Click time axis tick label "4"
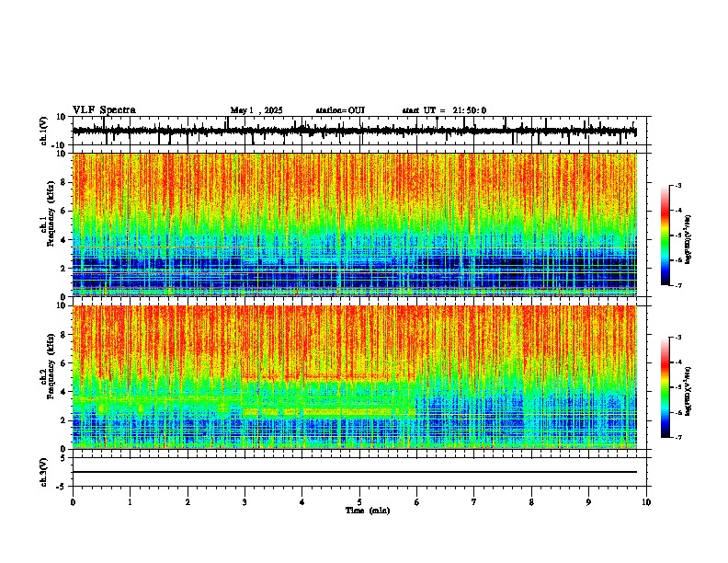This screenshot has height=563, width=728. click(302, 502)
